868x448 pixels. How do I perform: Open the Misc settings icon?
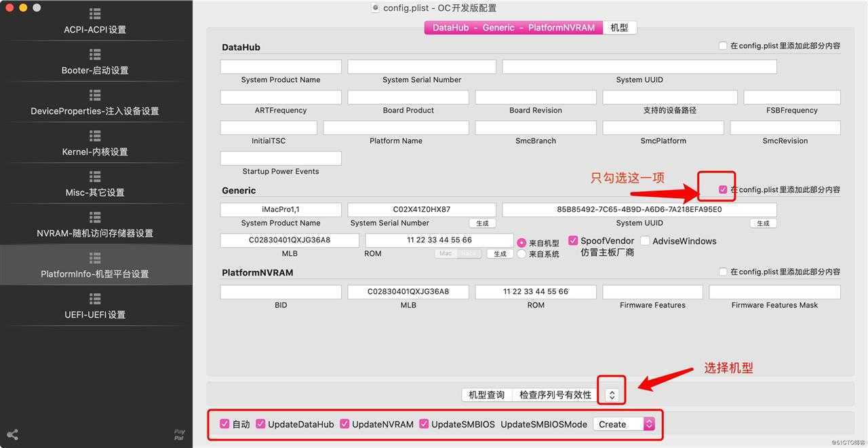coord(95,176)
